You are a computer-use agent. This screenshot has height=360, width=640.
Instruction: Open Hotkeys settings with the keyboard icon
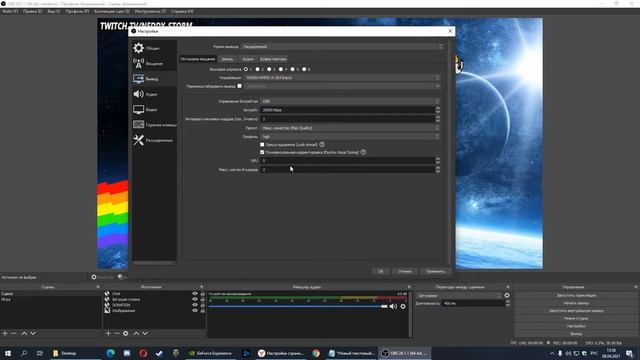coord(138,124)
